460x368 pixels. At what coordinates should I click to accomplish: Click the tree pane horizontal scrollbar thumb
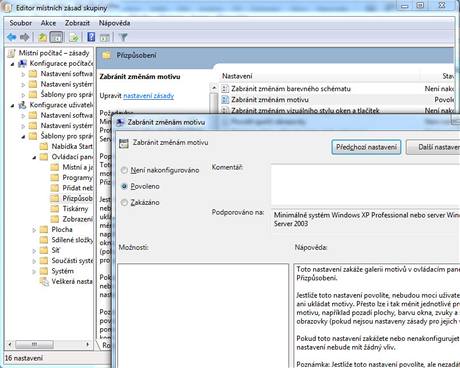coord(34,344)
